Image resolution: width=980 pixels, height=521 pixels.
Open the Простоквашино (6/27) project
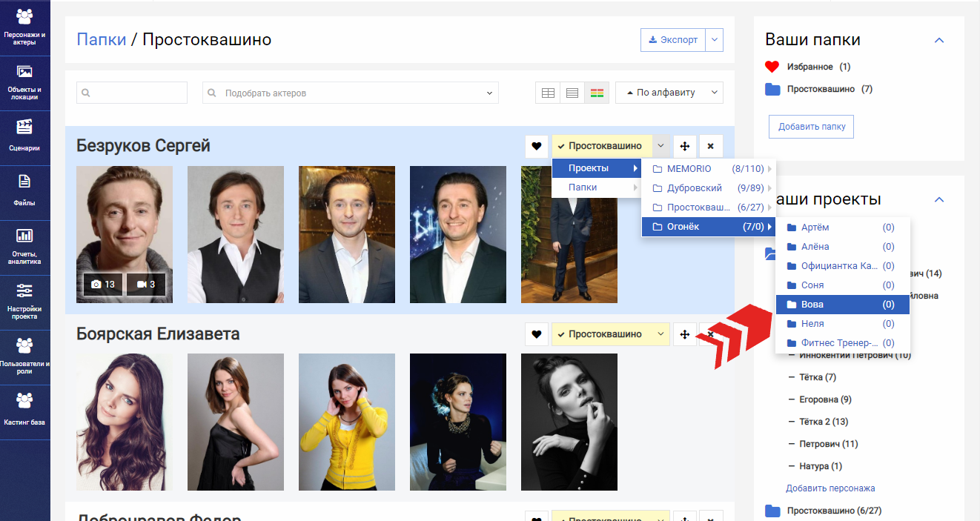(823, 511)
